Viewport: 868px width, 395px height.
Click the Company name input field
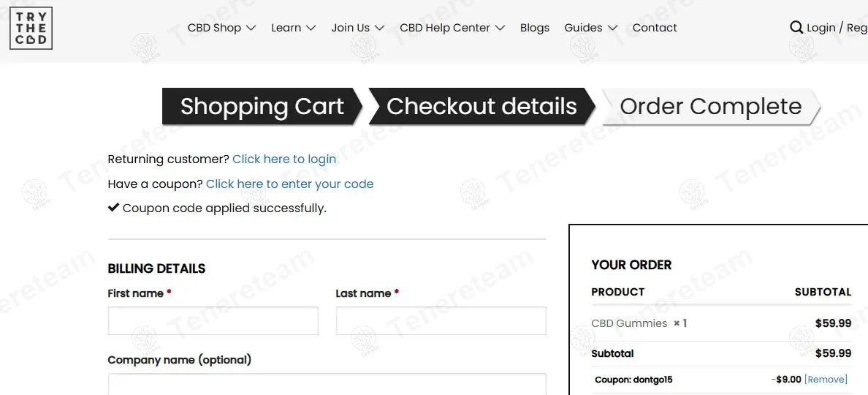(x=327, y=384)
